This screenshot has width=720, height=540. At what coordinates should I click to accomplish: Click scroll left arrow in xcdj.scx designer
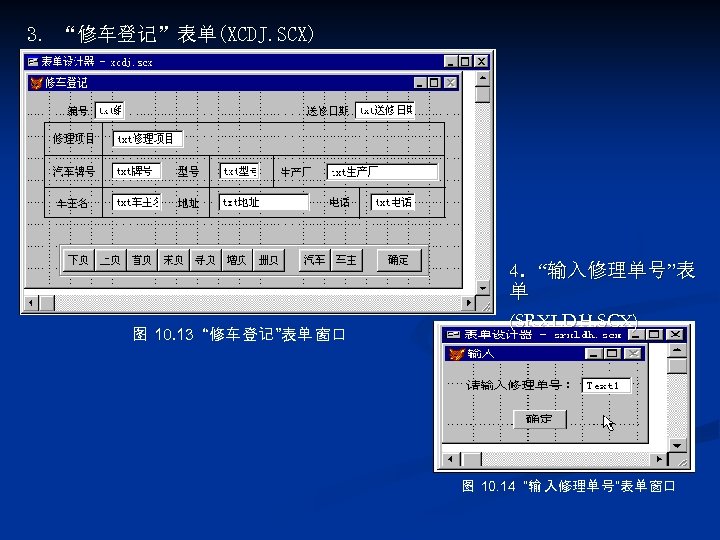click(x=31, y=303)
